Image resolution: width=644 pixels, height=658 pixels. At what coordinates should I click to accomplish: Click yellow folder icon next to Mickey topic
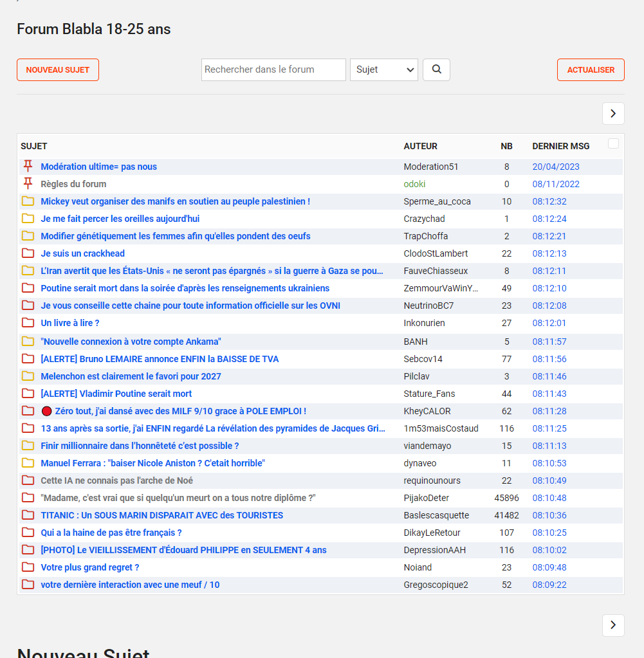(x=28, y=201)
